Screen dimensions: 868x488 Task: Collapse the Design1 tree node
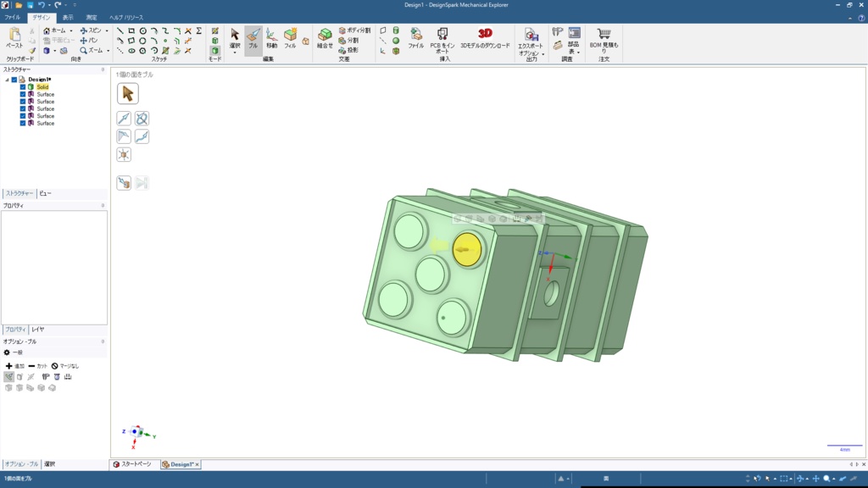point(7,80)
